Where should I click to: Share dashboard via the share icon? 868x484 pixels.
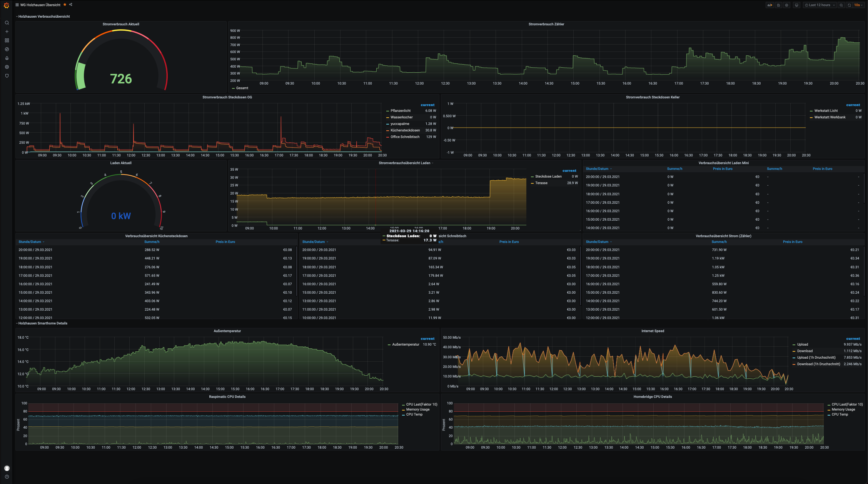(x=71, y=5)
